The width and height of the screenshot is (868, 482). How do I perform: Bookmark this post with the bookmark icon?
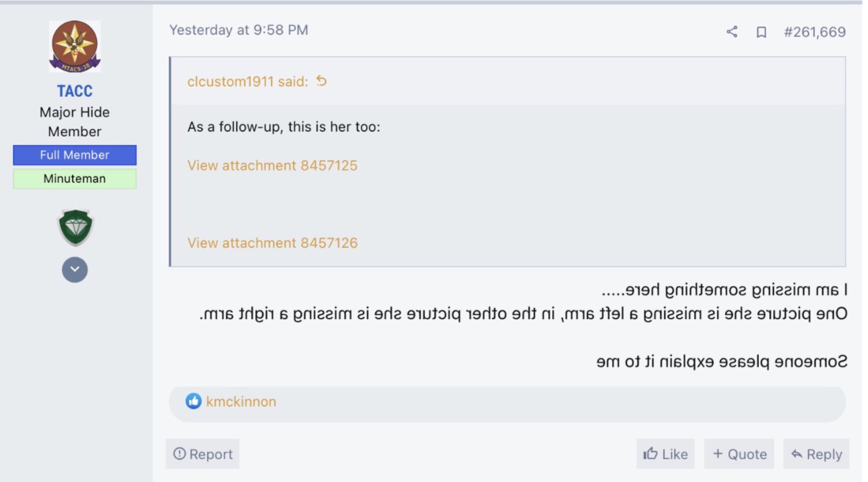761,32
